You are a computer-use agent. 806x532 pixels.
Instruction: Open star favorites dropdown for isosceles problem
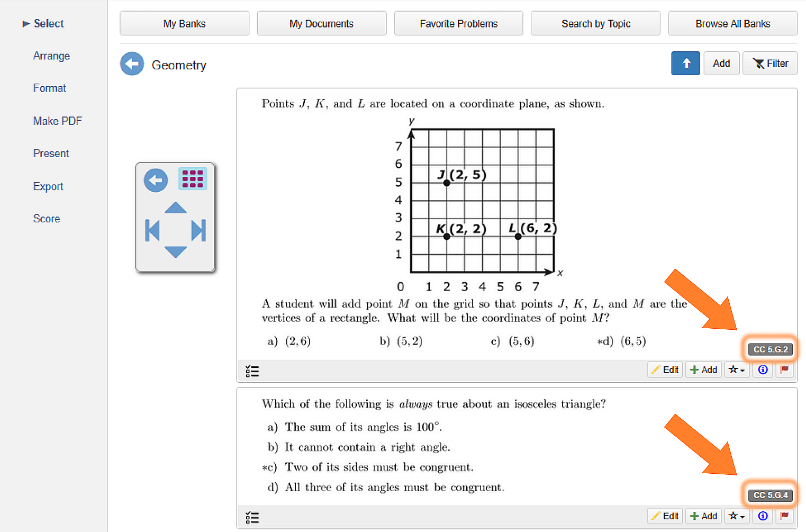pyautogui.click(x=736, y=516)
